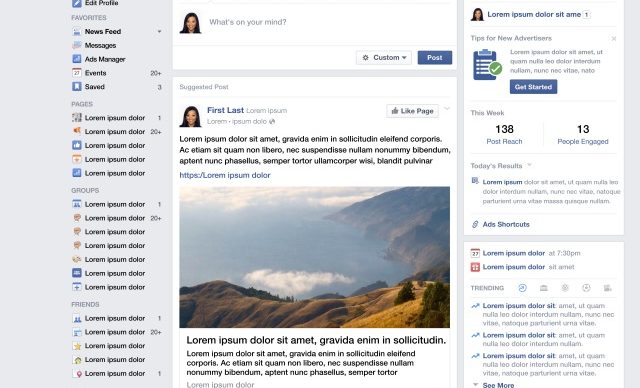Image resolution: width=640 pixels, height=388 pixels.
Task: Click the clipboard icon in advertiser tips
Action: coord(487,65)
